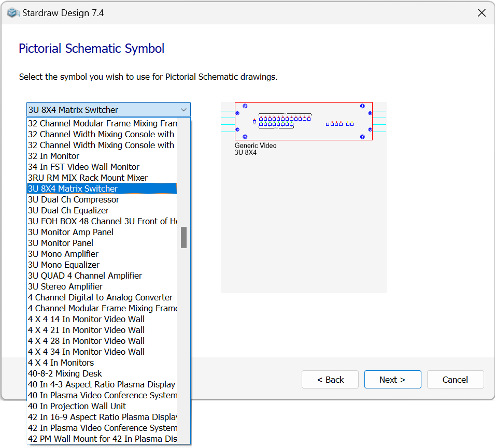Select 4 X 4 34 In Monitor Video Wall

tap(102, 352)
